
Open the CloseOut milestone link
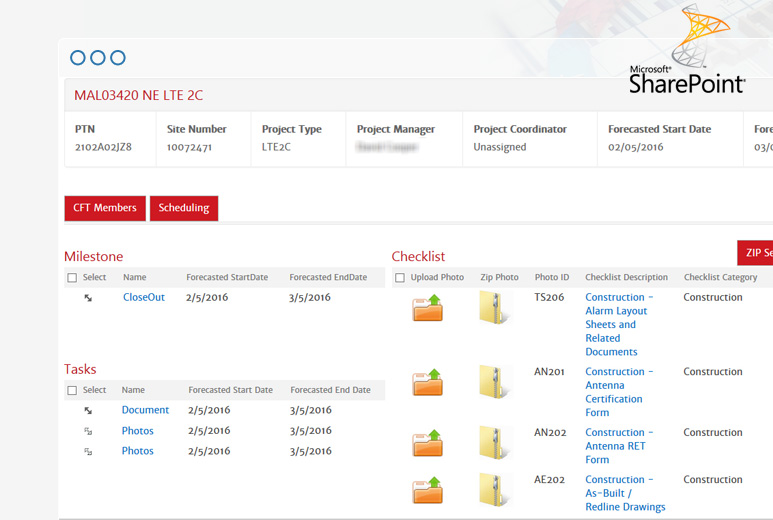(x=144, y=297)
